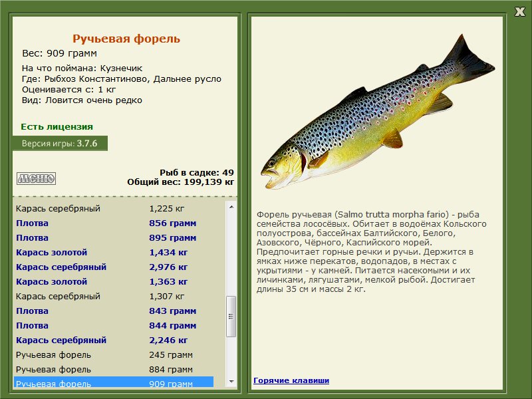Select Карась золотой 1,363 кг entry

point(113,282)
